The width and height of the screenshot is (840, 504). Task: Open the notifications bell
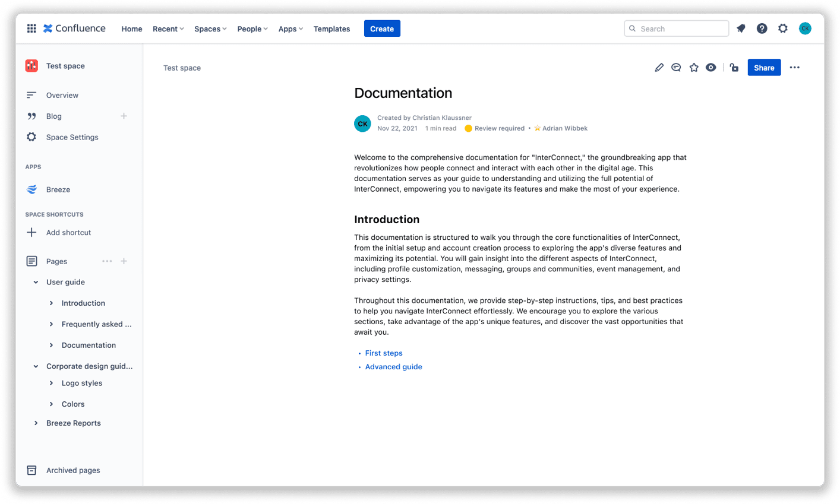tap(741, 28)
